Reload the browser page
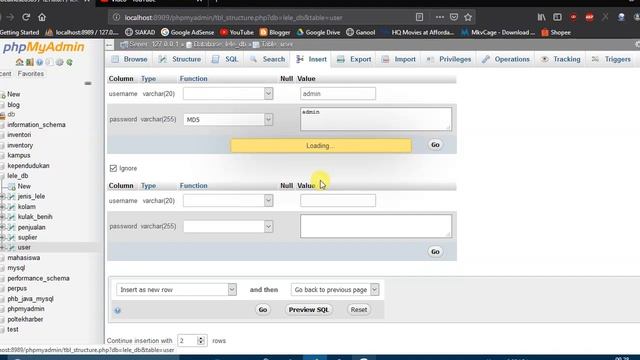This screenshot has width=640, height=360. [26, 17]
